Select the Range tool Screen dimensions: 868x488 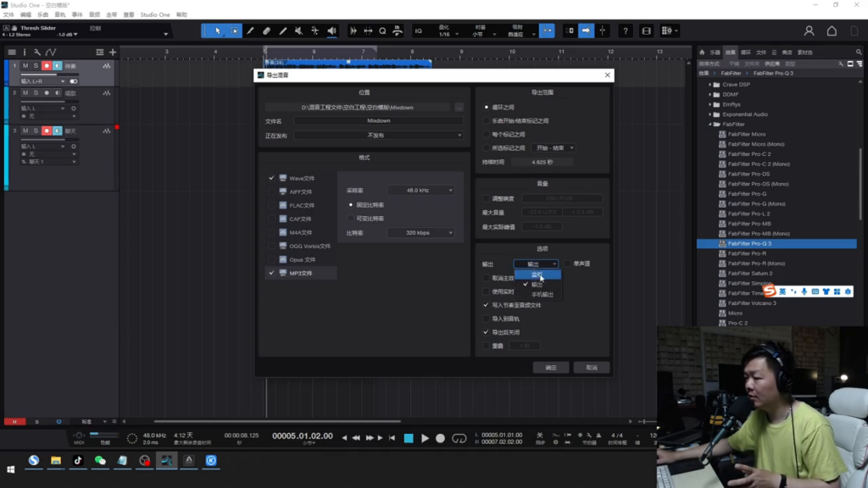[235, 31]
